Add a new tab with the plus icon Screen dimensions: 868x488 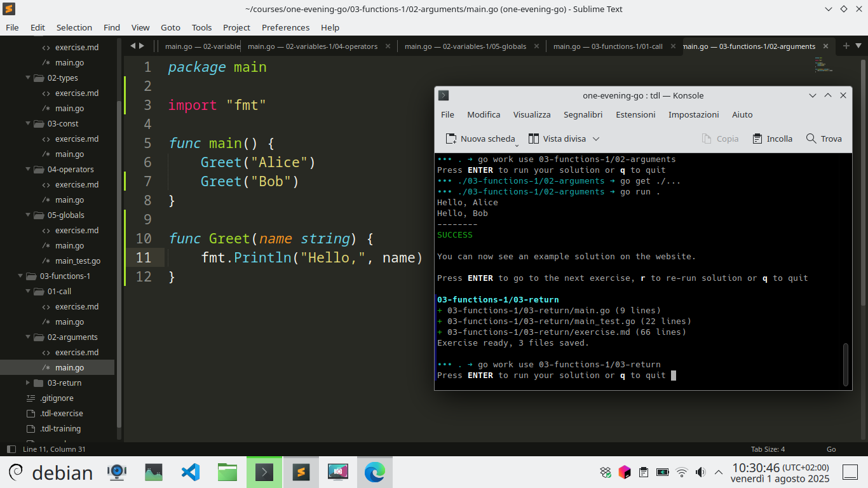846,46
